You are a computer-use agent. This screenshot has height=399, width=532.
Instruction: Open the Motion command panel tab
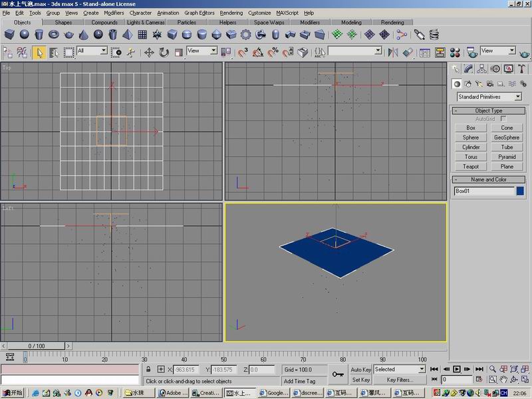495,69
